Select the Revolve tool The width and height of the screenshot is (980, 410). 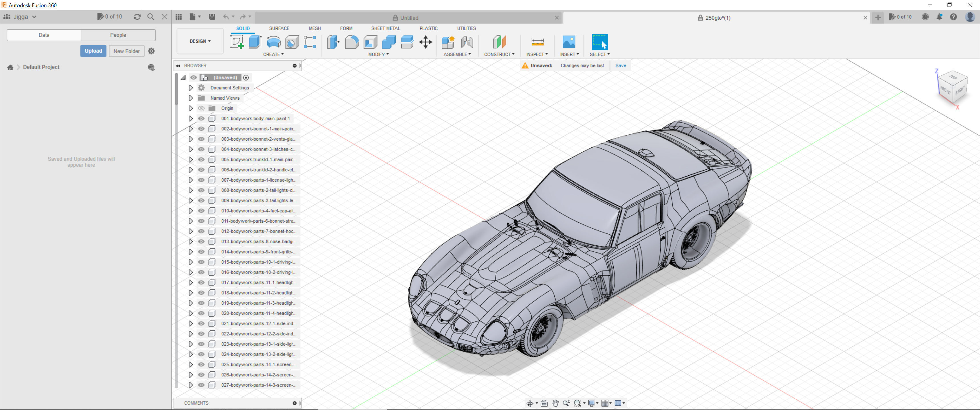(273, 42)
